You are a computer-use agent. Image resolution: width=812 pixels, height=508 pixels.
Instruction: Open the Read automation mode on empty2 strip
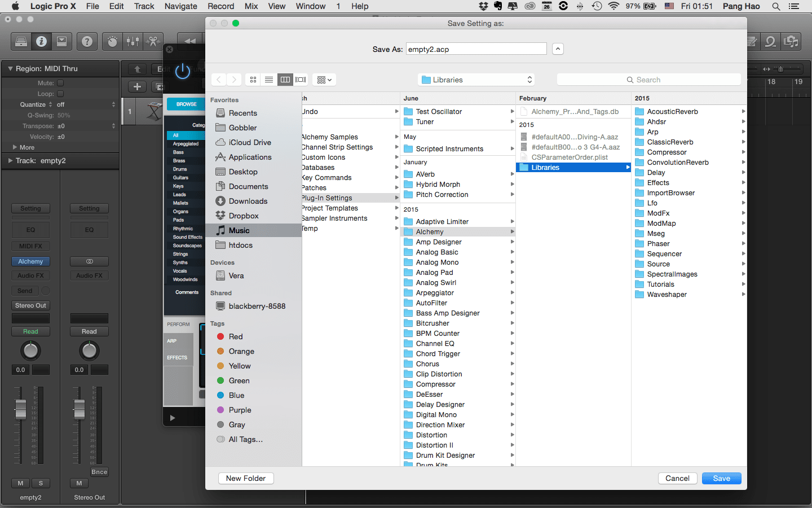click(x=30, y=331)
